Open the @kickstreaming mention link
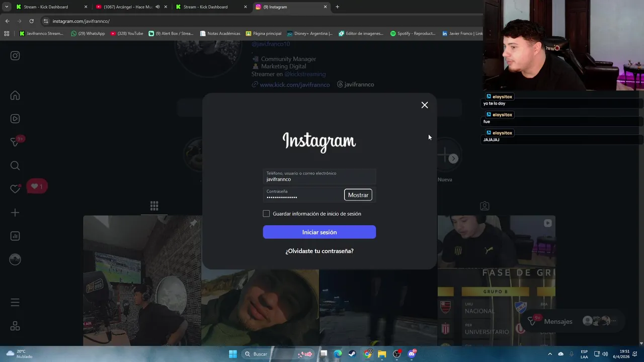 [305, 74]
